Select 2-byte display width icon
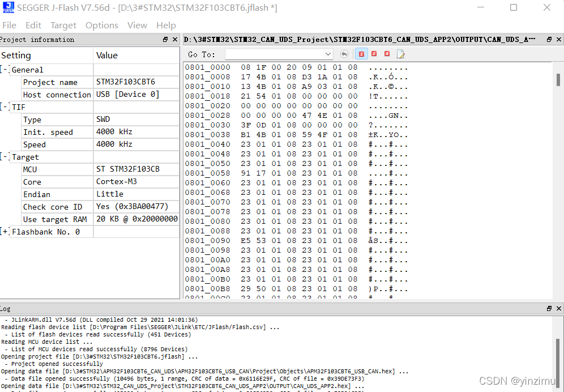This screenshot has height=392, width=564. coord(374,54)
